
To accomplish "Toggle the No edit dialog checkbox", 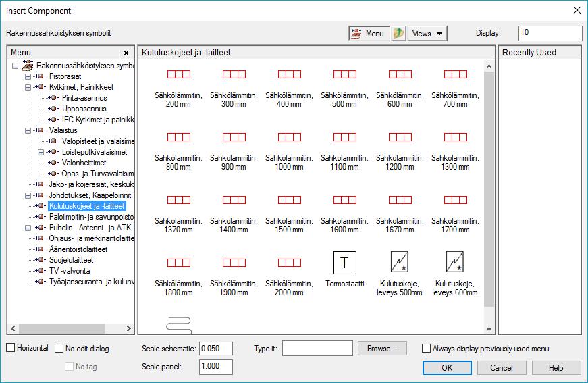I will [x=59, y=348].
